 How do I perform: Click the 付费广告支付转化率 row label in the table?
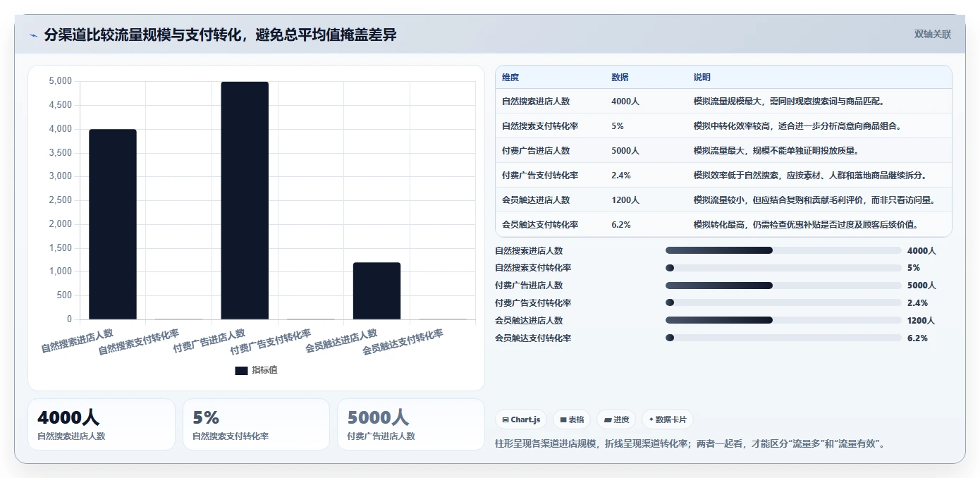pyautogui.click(x=540, y=176)
